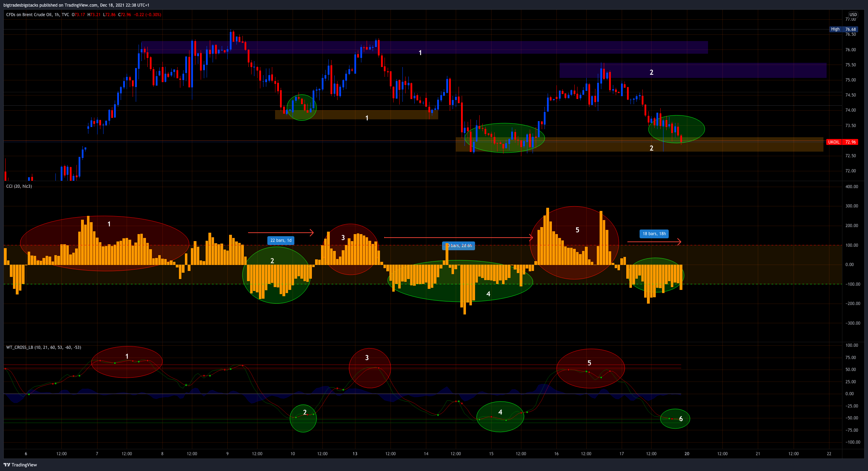
Task: Click the red UKOIL 72.96 last price label
Action: 842,142
